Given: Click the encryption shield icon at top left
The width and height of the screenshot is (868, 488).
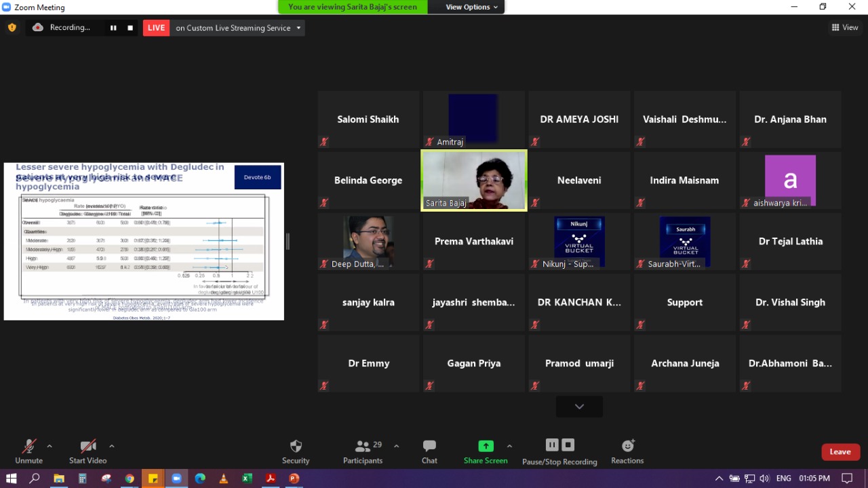Looking at the screenshot, I should point(12,28).
